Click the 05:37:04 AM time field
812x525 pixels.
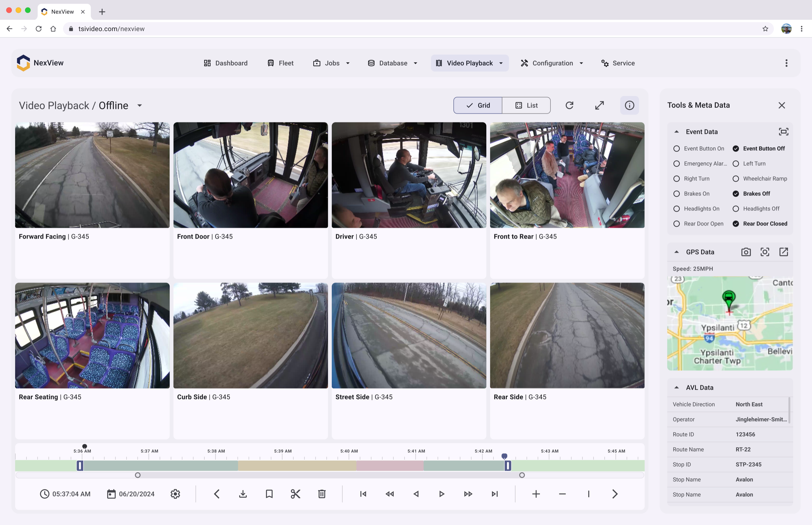coord(65,494)
